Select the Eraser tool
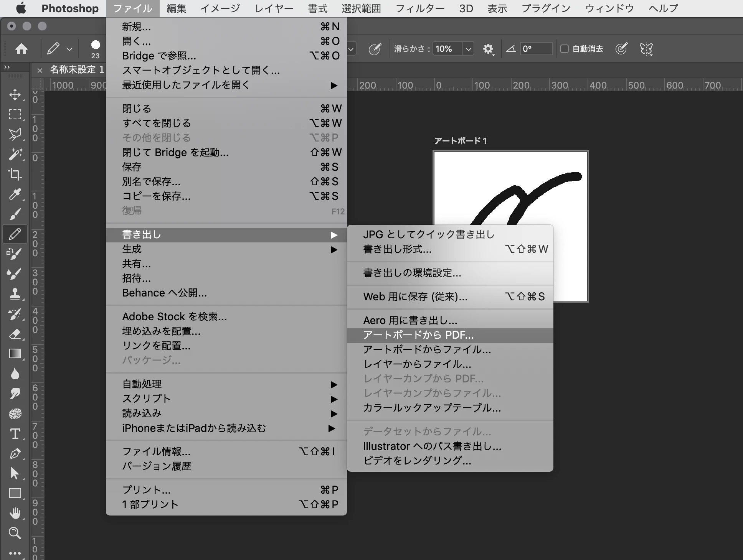 15,334
